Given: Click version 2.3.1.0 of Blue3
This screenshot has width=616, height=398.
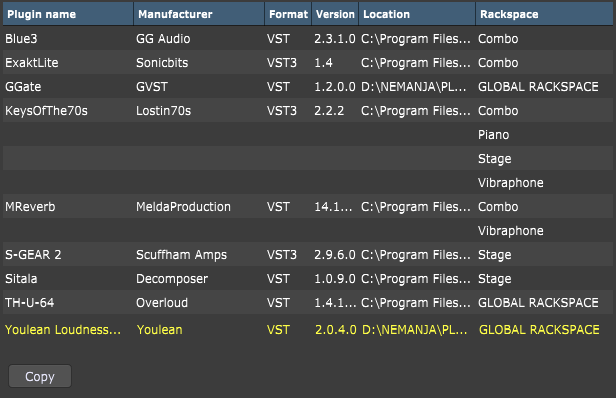Looking at the screenshot, I should (x=335, y=39).
